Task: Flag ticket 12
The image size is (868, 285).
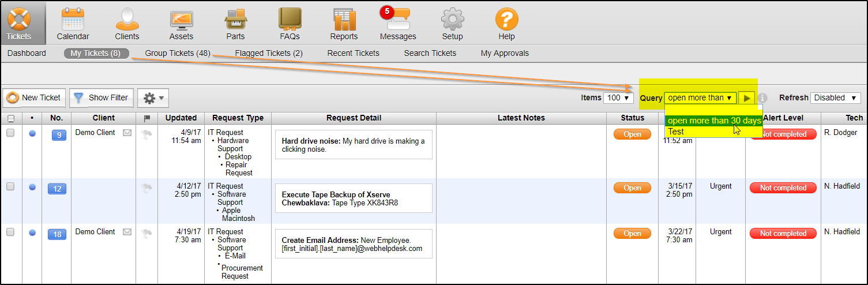Action: (146, 187)
